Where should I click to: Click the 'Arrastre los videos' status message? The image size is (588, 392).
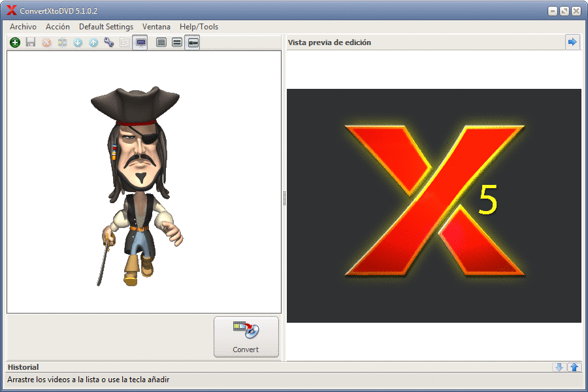(88, 380)
